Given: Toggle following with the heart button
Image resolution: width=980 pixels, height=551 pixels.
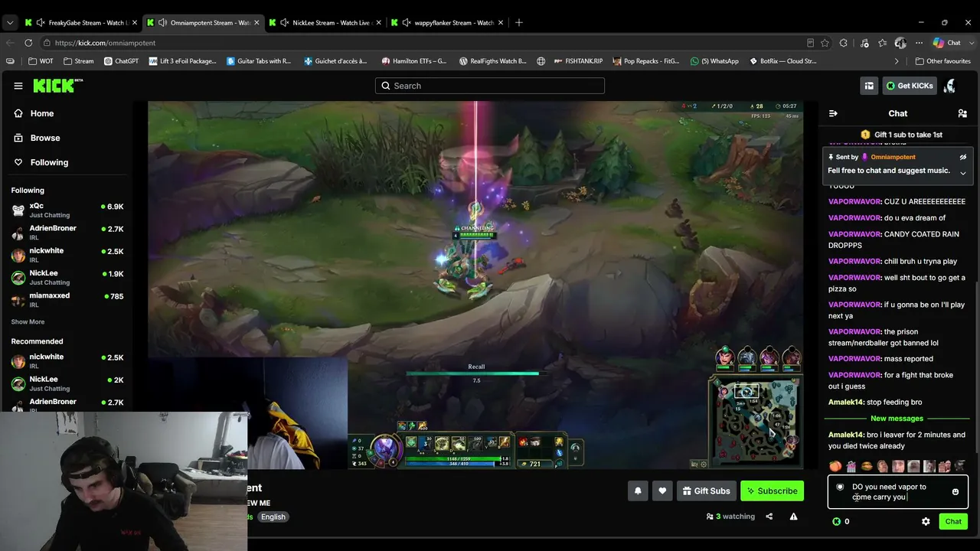Looking at the screenshot, I should point(662,491).
